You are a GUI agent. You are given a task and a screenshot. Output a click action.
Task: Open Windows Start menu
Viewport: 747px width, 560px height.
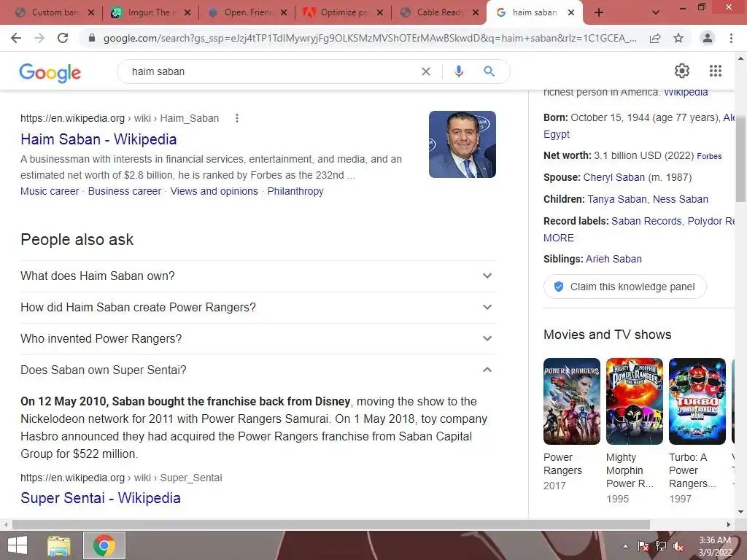18,545
